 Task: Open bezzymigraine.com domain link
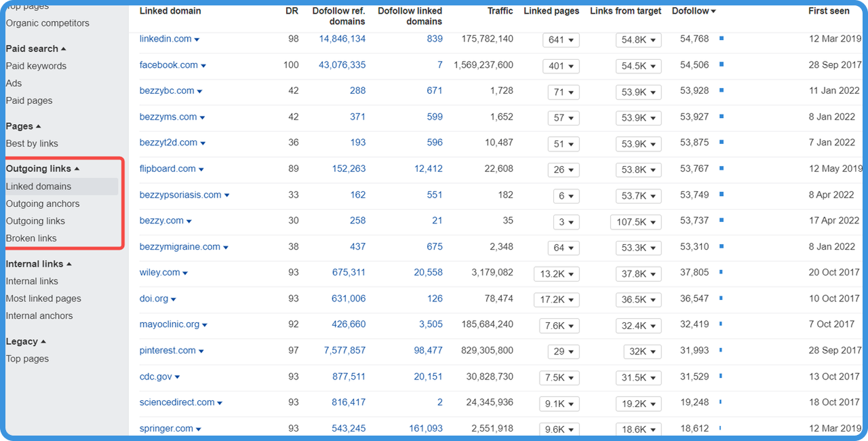click(x=180, y=247)
